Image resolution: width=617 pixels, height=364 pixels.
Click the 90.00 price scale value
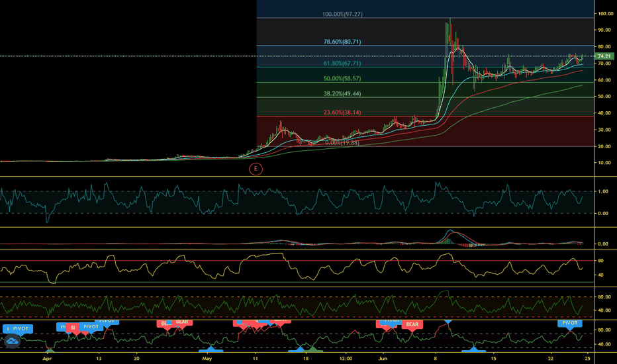(x=605, y=30)
